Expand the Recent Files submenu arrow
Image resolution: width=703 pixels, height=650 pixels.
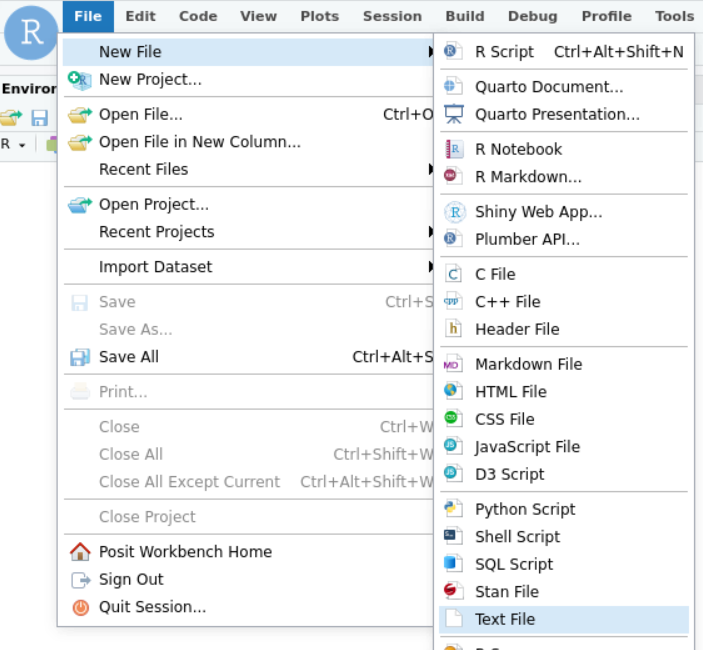pos(430,169)
